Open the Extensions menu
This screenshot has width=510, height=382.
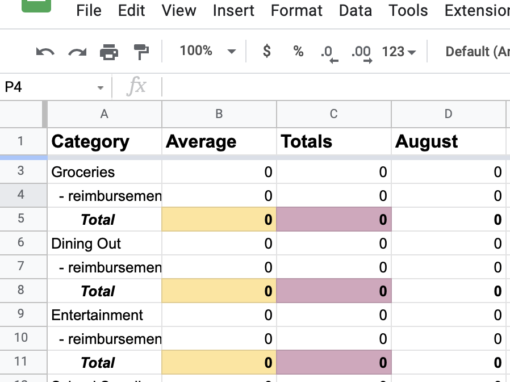click(477, 10)
